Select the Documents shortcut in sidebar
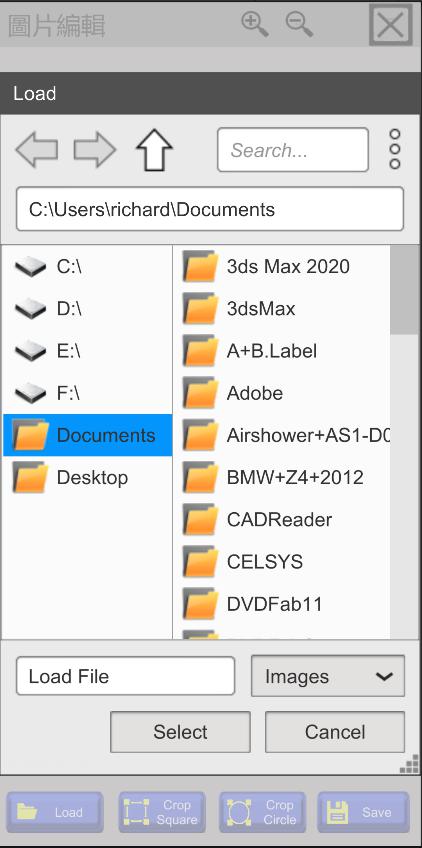The height and width of the screenshot is (848, 422). [87, 435]
